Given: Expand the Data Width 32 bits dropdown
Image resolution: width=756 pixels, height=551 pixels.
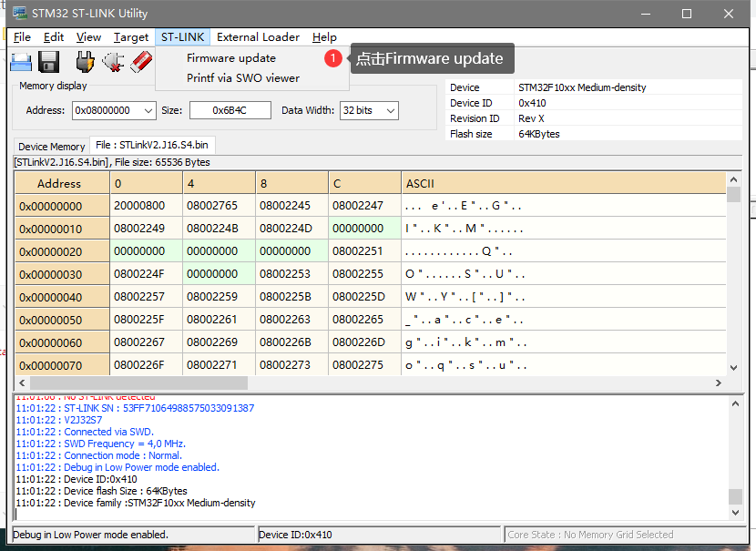Looking at the screenshot, I should [x=391, y=110].
